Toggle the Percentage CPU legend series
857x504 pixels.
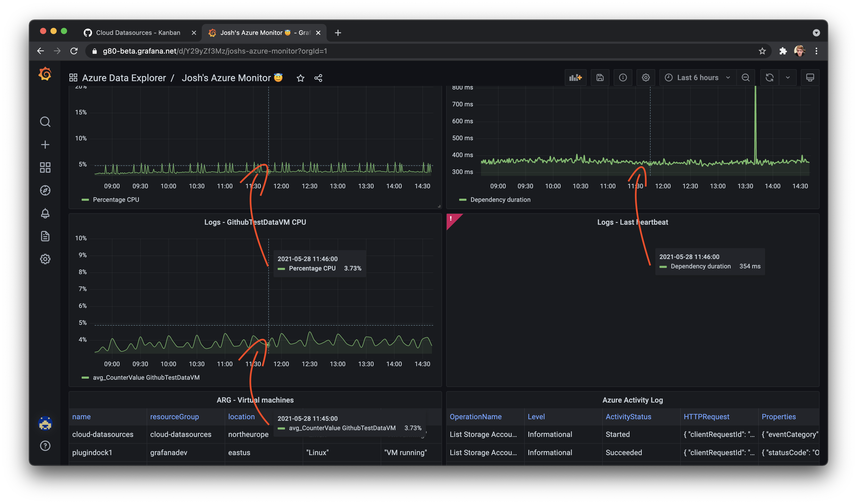pos(116,200)
